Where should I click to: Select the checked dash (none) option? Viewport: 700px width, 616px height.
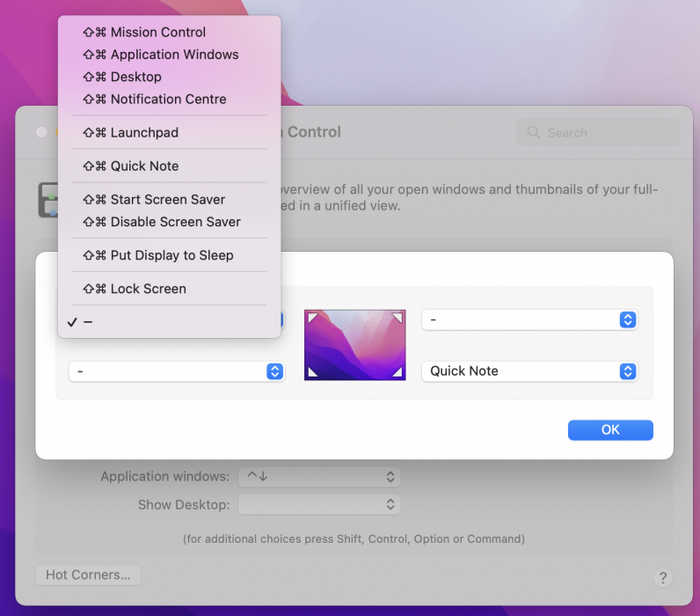tap(88, 322)
